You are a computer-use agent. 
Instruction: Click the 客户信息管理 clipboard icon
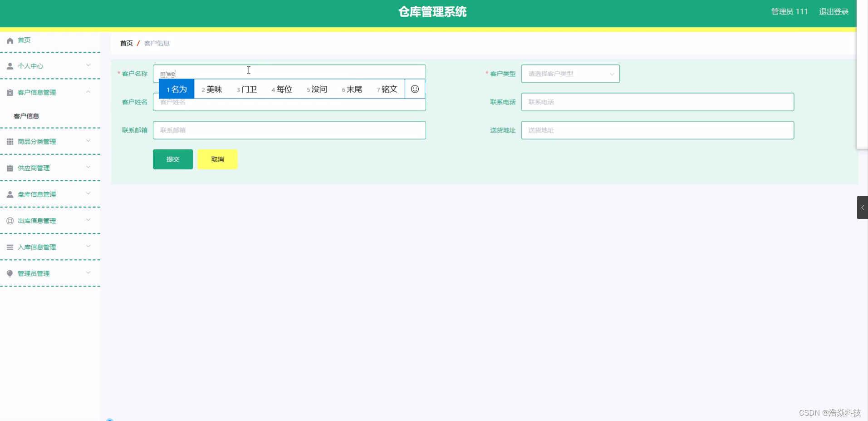coord(10,92)
